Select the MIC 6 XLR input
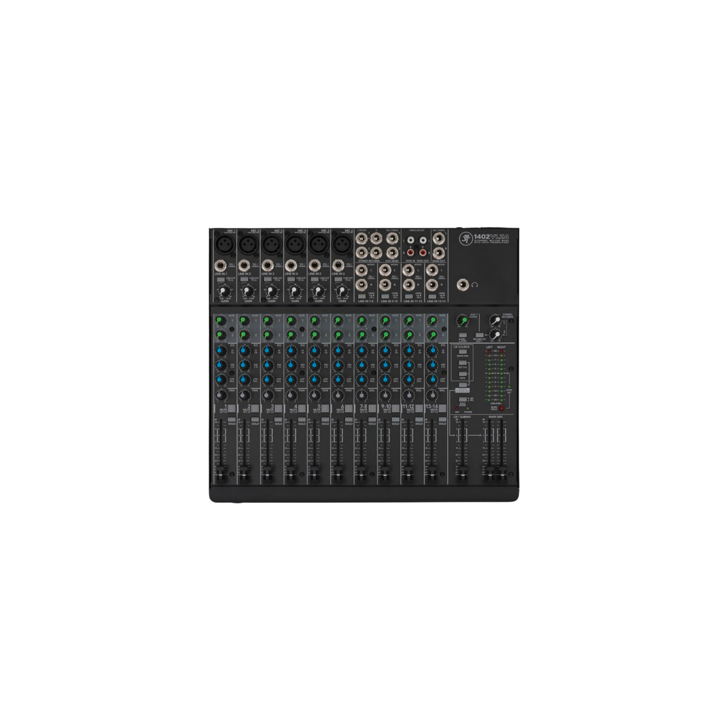 [x=342, y=244]
